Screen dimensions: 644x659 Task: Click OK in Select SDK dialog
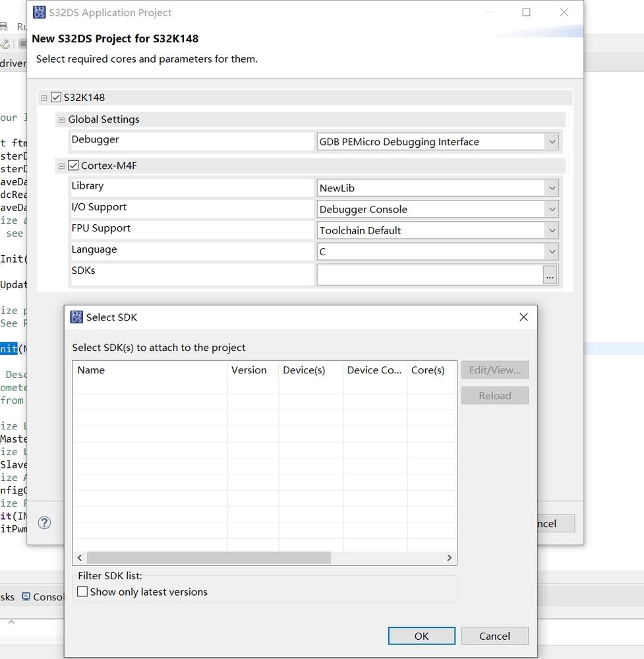click(421, 636)
